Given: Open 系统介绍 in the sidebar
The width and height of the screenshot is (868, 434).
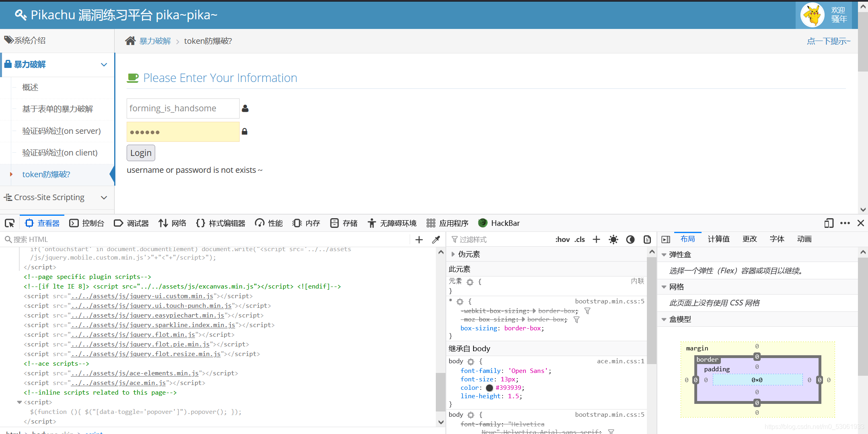Looking at the screenshot, I should (x=57, y=40).
